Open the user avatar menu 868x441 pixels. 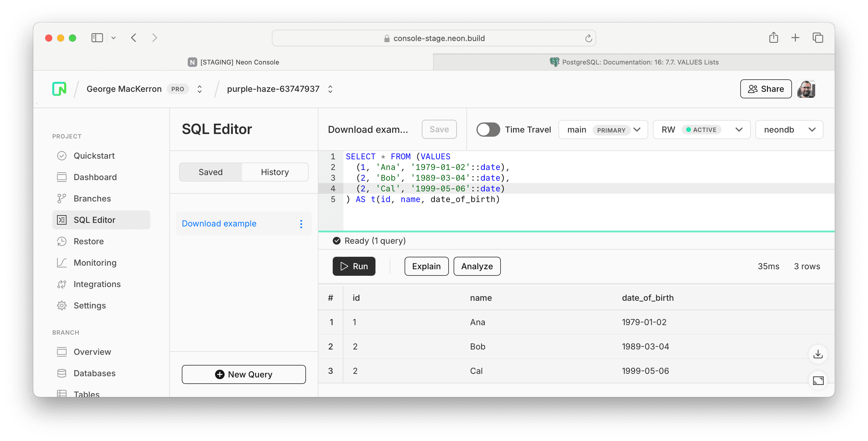tap(806, 89)
